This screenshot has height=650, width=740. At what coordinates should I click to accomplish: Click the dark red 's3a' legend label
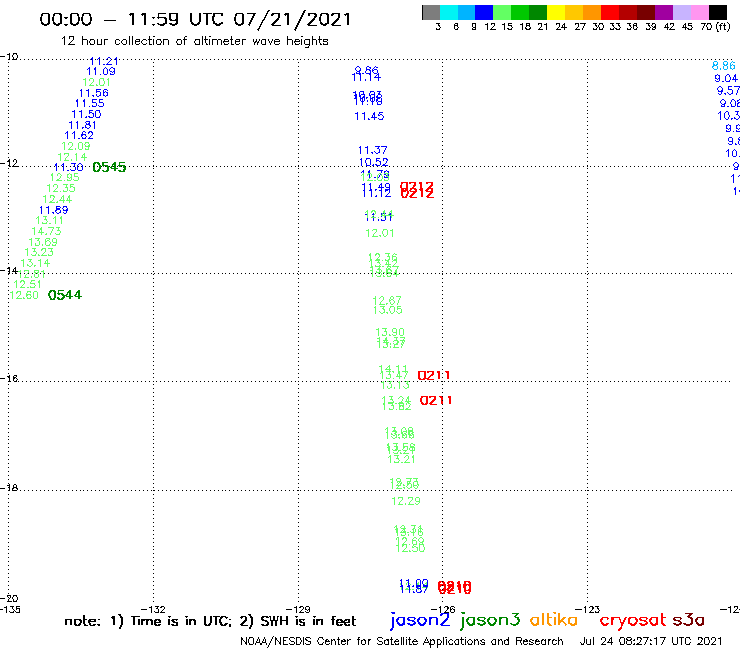(x=689, y=620)
